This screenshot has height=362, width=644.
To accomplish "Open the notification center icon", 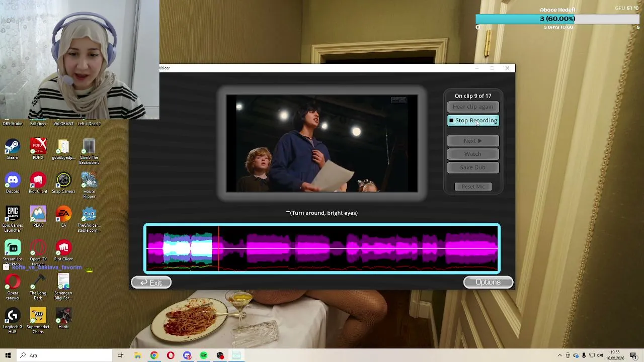I will 633,355.
